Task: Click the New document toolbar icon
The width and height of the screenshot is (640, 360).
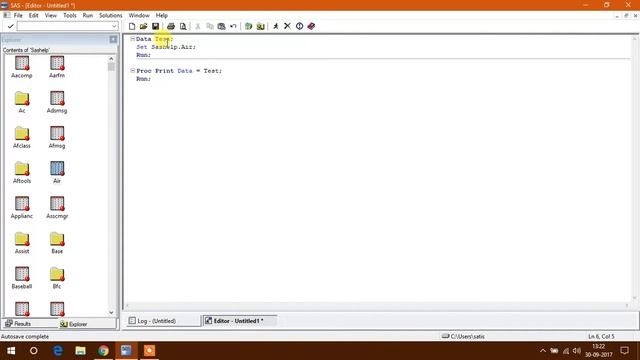Action: point(132,26)
